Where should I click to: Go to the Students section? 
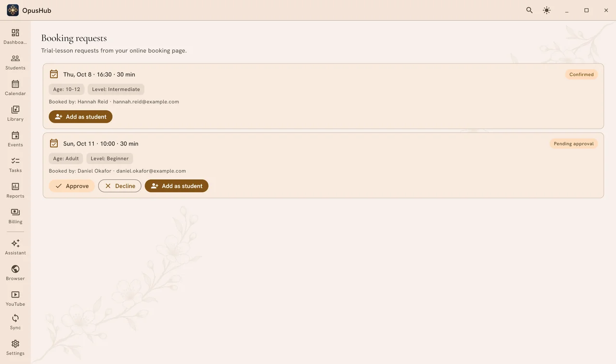[15, 62]
